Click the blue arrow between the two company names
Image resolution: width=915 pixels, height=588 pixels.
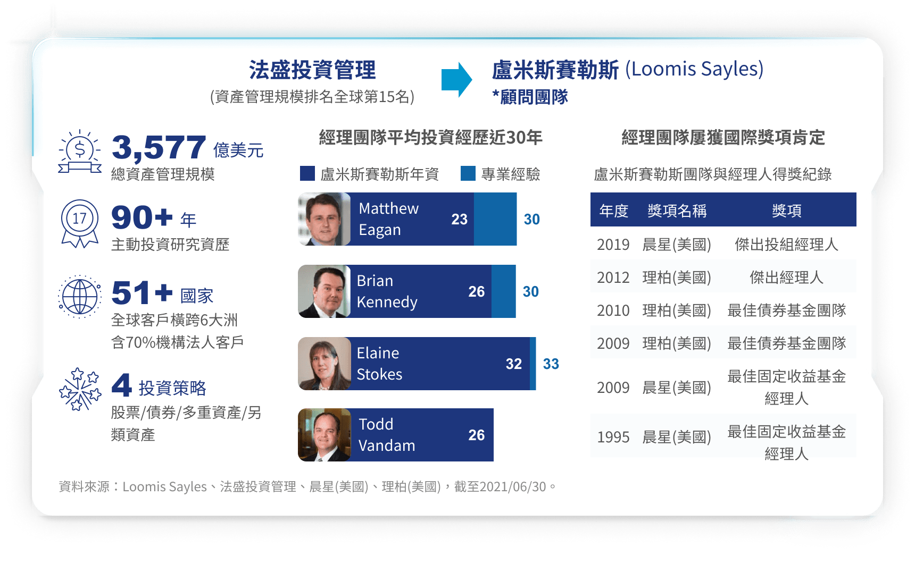click(456, 80)
